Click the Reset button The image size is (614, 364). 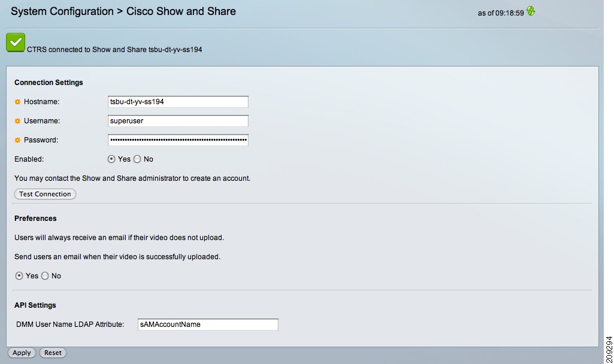click(53, 353)
